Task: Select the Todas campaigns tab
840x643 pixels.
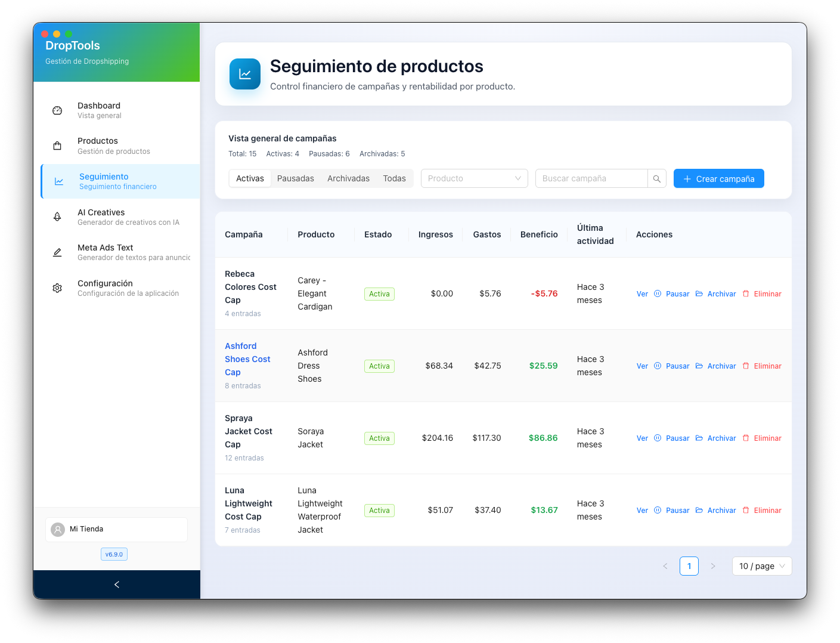Action: pos(394,178)
